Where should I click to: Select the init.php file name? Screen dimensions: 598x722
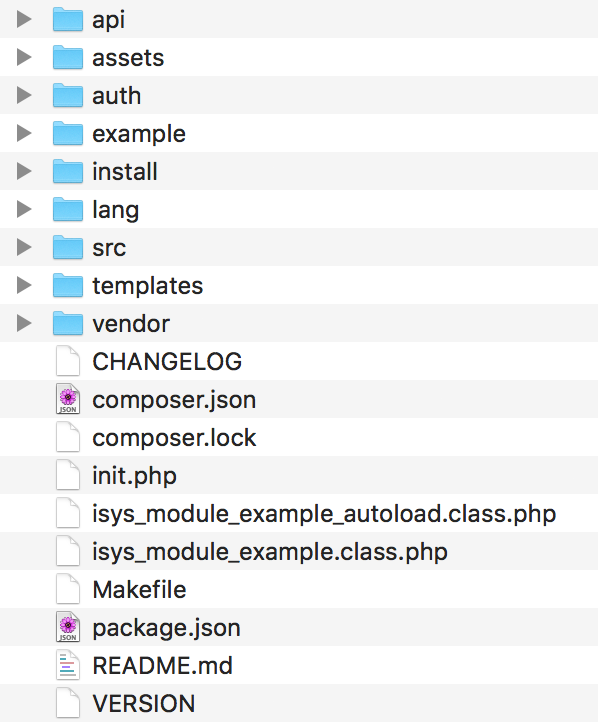(134, 476)
